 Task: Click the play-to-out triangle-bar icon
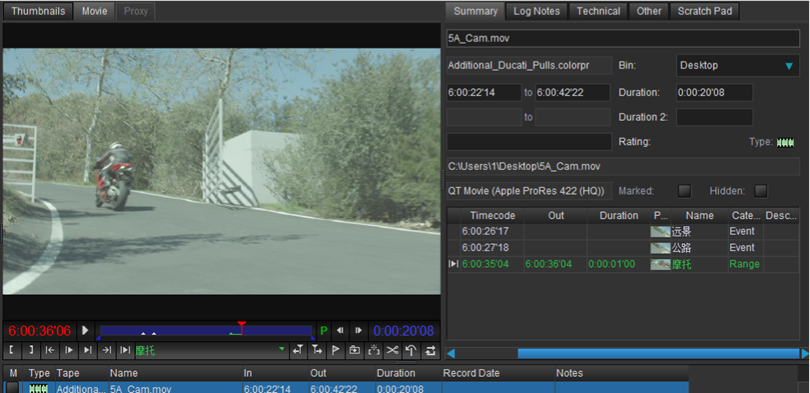pos(88,351)
